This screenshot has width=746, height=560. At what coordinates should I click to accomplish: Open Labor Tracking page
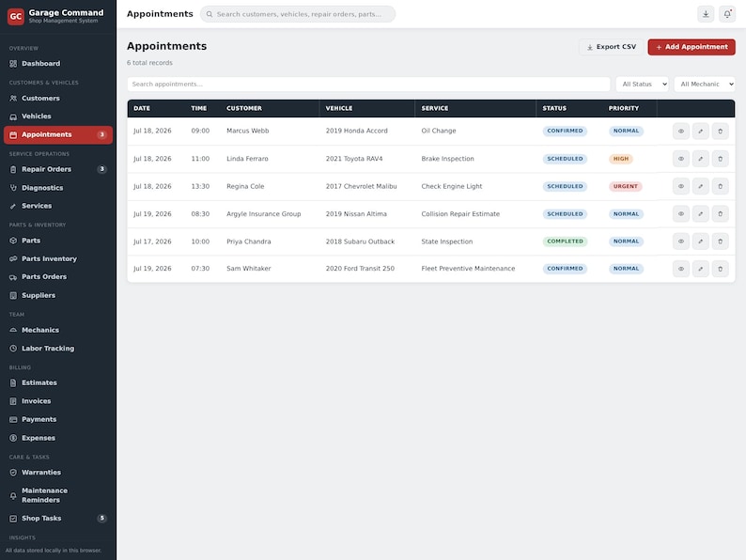[x=58, y=349]
